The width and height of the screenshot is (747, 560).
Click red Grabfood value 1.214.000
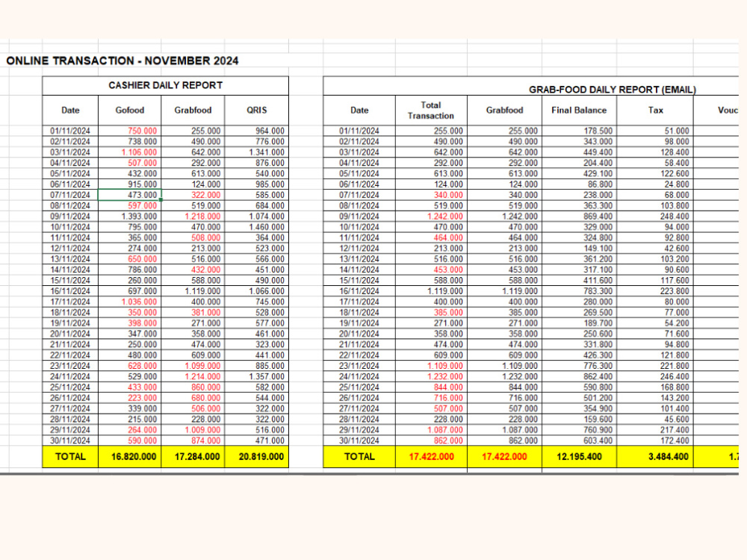pos(202,376)
